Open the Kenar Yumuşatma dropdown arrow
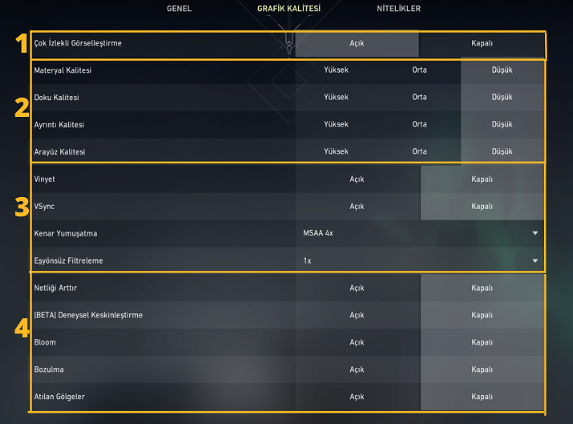The width and height of the screenshot is (573, 424). (535, 233)
